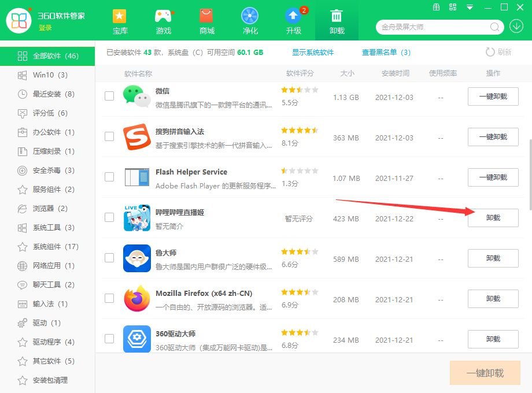This screenshot has height=393, width=532.
Task: Select 驱动 (1) category
Action: 47,323
